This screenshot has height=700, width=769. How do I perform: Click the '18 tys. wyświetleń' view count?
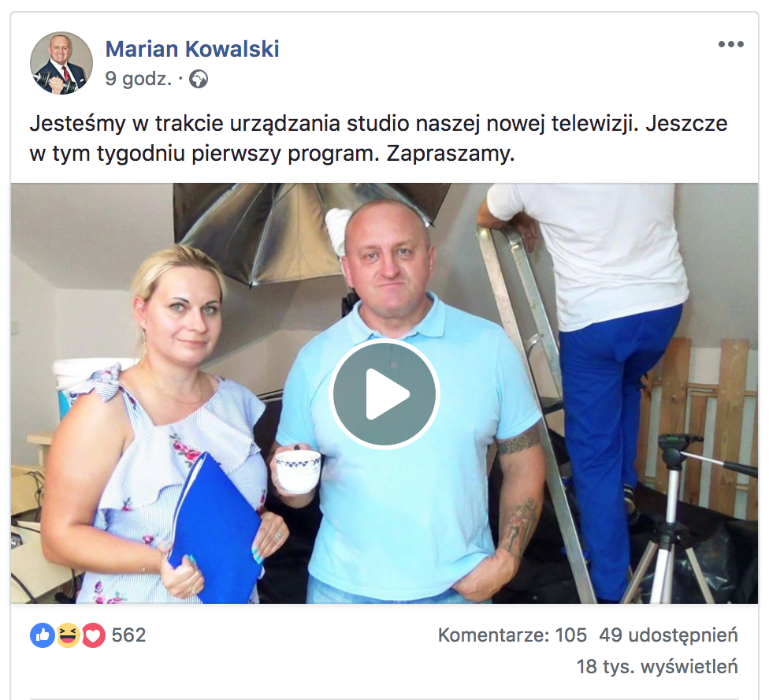[x=656, y=667]
